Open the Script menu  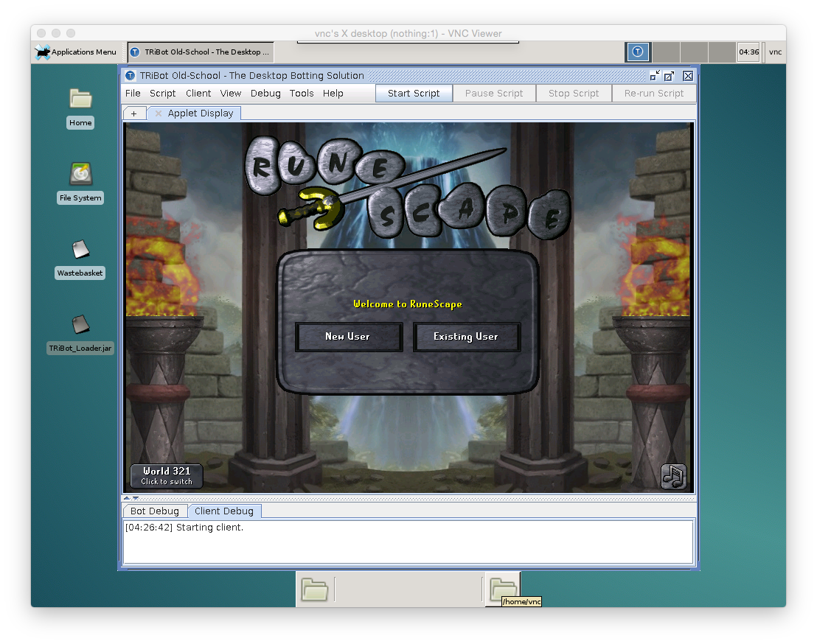[x=162, y=93]
